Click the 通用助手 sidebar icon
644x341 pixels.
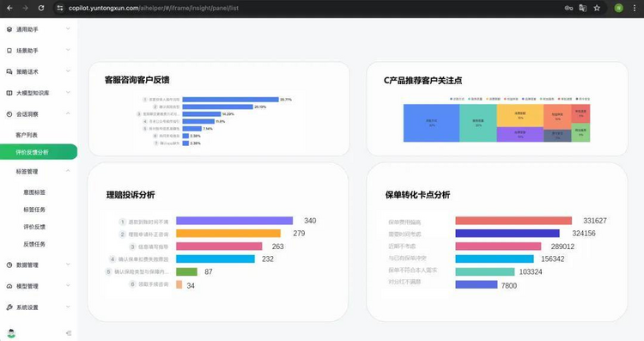[x=9, y=29]
